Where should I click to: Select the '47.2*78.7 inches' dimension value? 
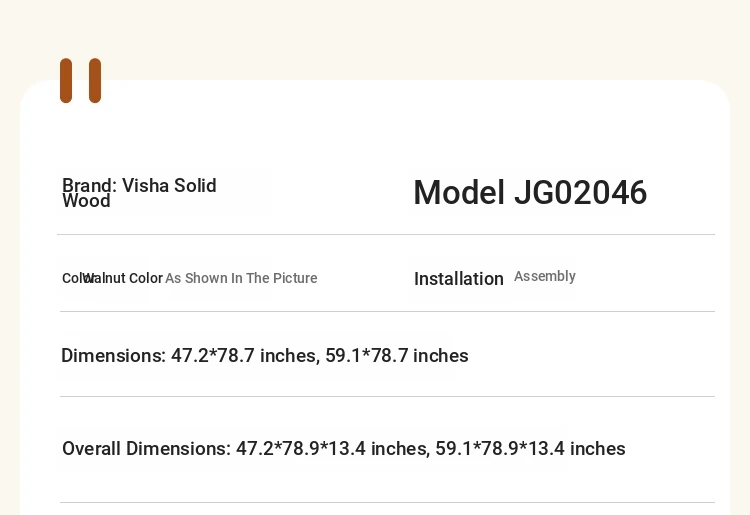(244, 356)
